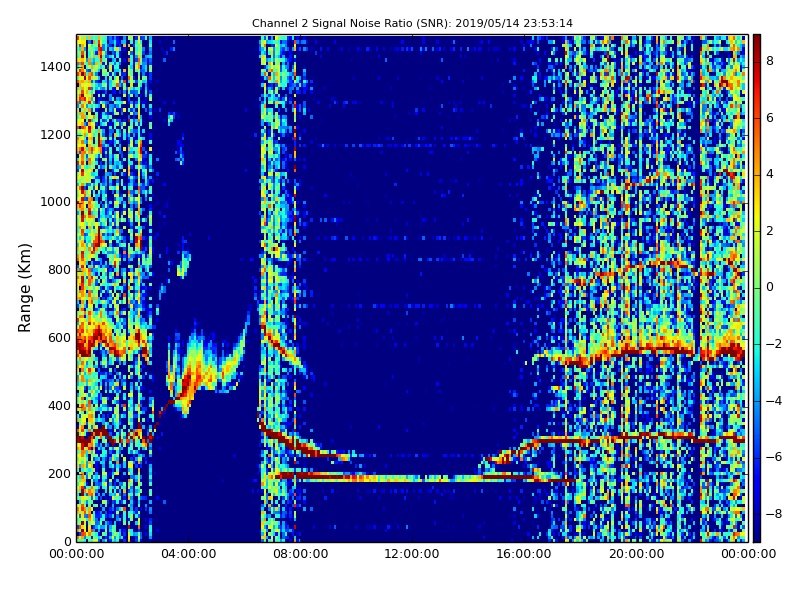Click the colorbar label 2
Viewport: 800px width, 600px height.
(x=770, y=231)
